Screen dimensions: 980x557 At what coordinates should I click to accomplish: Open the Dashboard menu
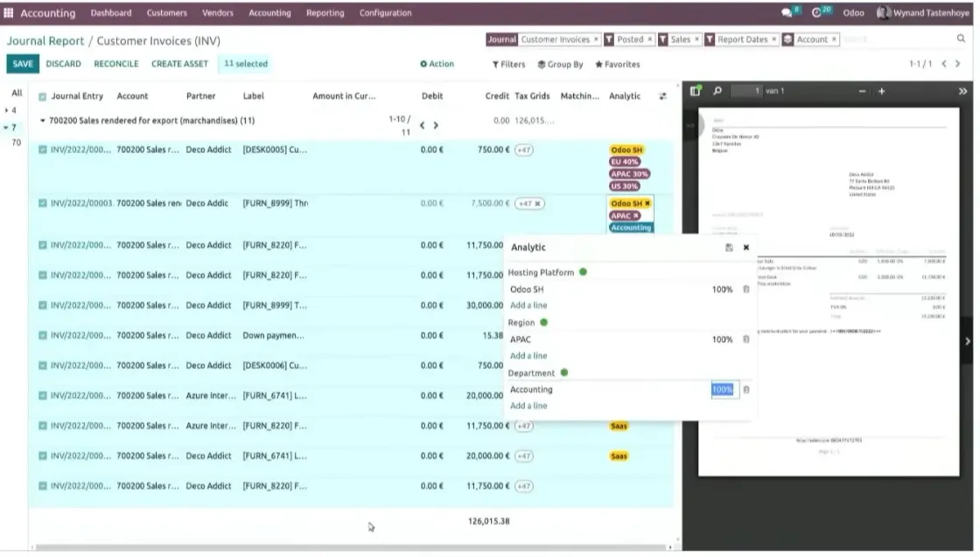click(111, 12)
